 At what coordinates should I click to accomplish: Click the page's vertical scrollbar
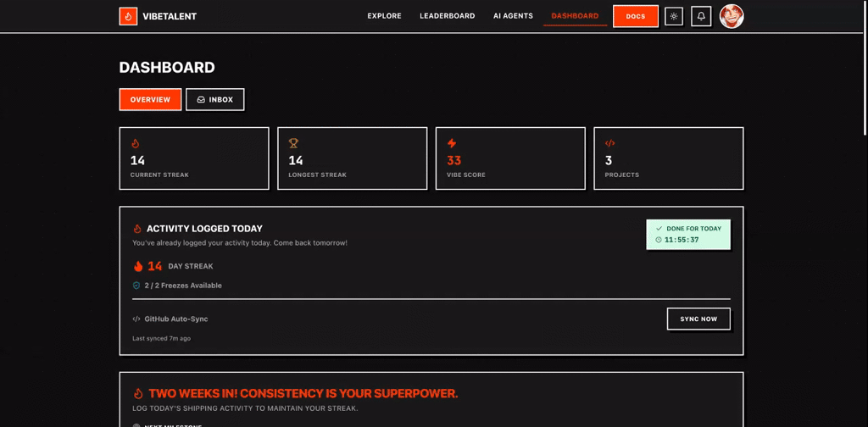click(864, 68)
